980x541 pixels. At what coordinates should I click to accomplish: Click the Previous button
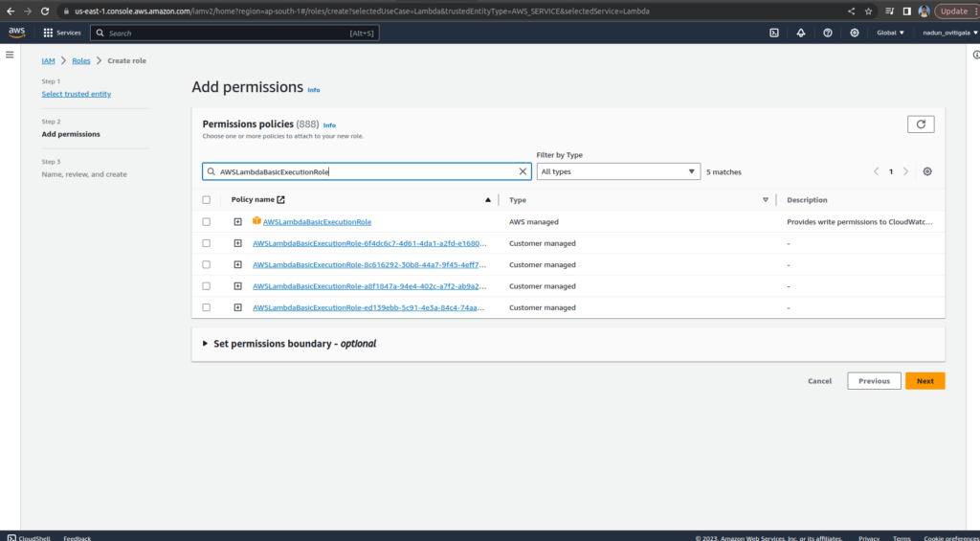[x=874, y=381]
